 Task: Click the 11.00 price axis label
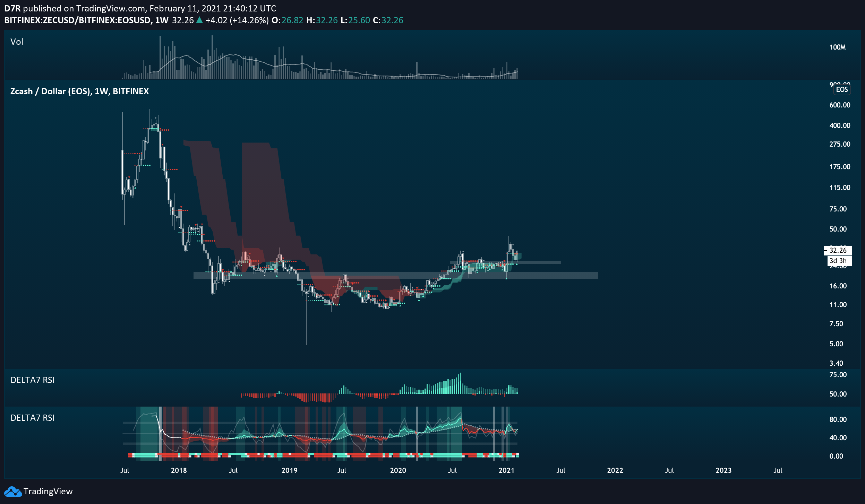[838, 305]
